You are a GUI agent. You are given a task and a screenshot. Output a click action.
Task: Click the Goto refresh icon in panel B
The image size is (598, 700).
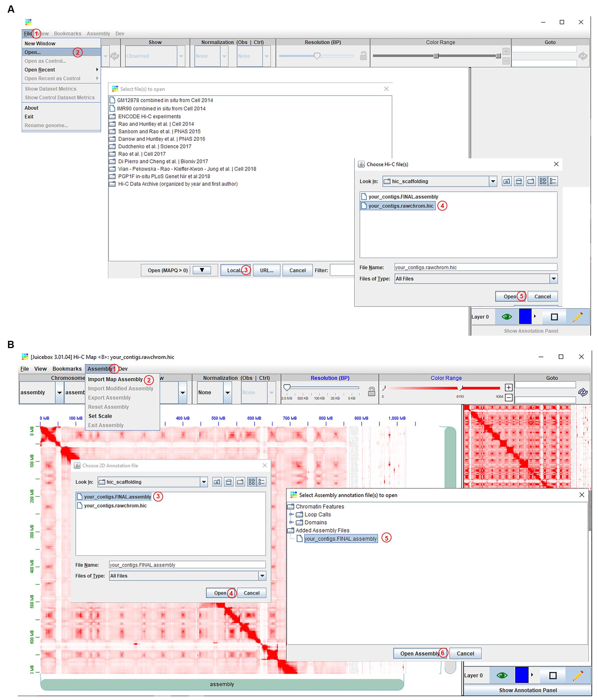coord(582,392)
